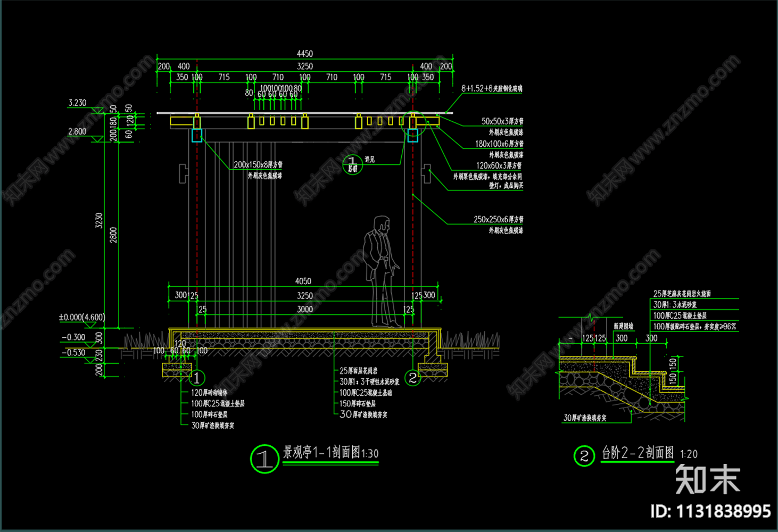Select section marker circle 2 below right footing
This screenshot has height=532, width=778.
click(x=412, y=378)
